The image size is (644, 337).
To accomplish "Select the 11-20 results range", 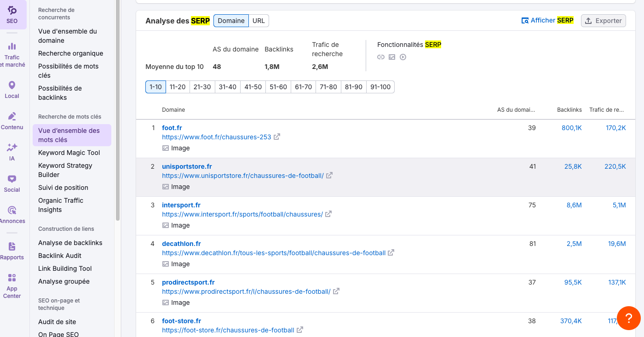I will 178,87.
